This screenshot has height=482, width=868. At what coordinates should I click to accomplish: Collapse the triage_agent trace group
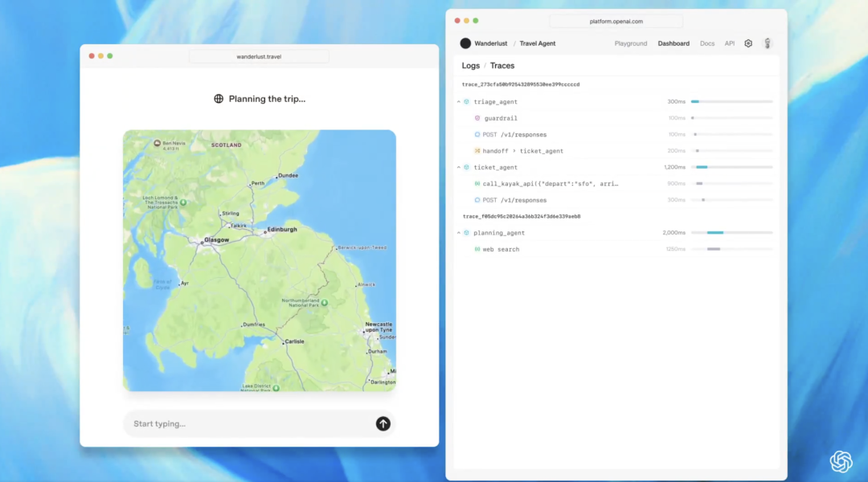459,102
